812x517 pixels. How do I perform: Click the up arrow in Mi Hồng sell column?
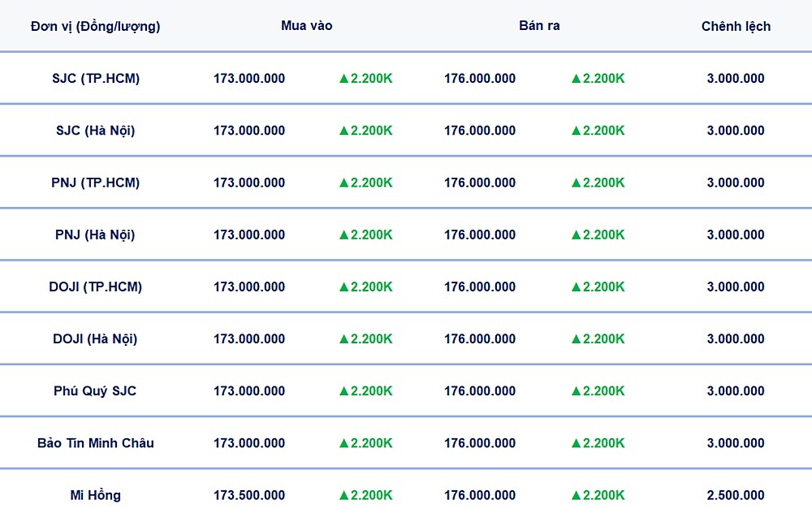[x=577, y=494]
